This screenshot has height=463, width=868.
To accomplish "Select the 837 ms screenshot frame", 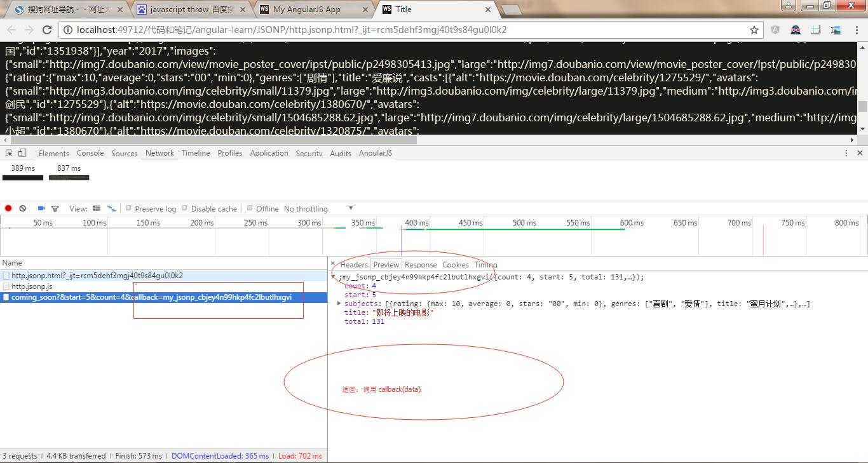I will [x=69, y=173].
